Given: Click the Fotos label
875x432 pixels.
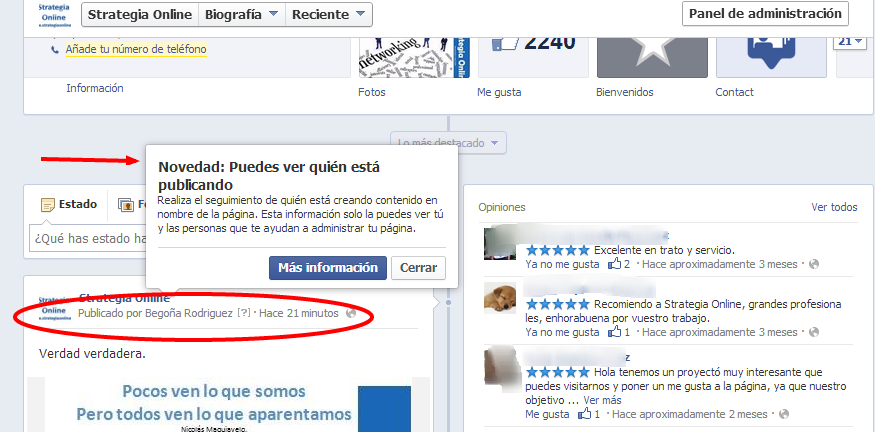Looking at the screenshot, I should pos(372,92).
